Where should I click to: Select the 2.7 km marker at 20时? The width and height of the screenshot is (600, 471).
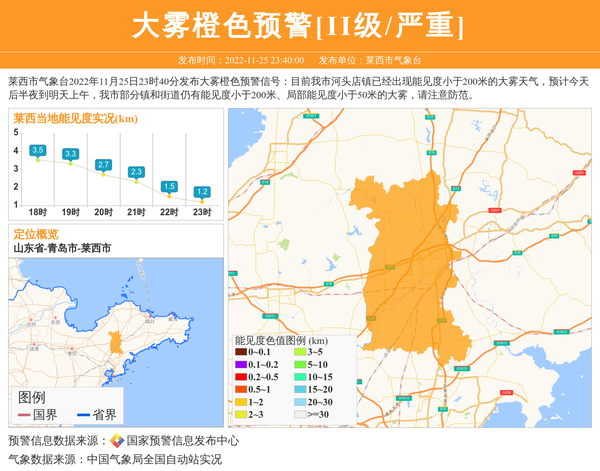point(103,164)
